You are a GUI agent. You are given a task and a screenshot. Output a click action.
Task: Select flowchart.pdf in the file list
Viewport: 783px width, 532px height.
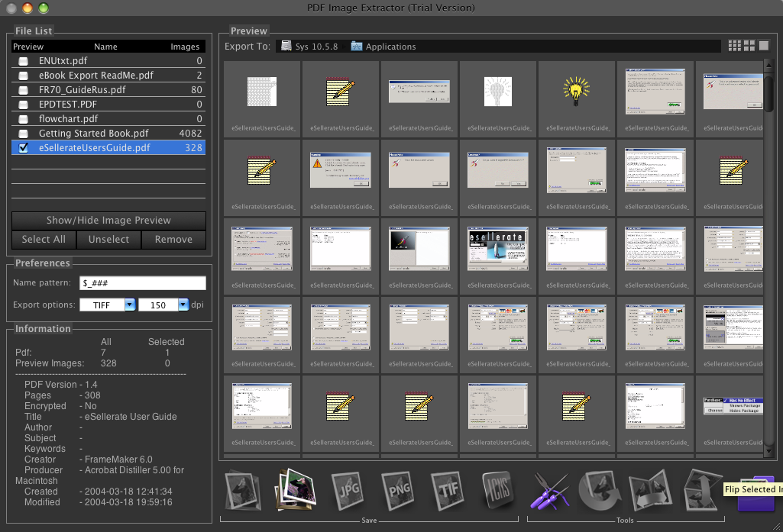tap(69, 119)
